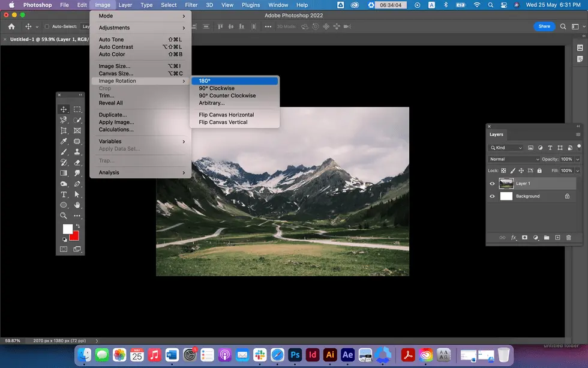The height and width of the screenshot is (368, 588).
Task: Open the Filter menu
Action: (191, 5)
